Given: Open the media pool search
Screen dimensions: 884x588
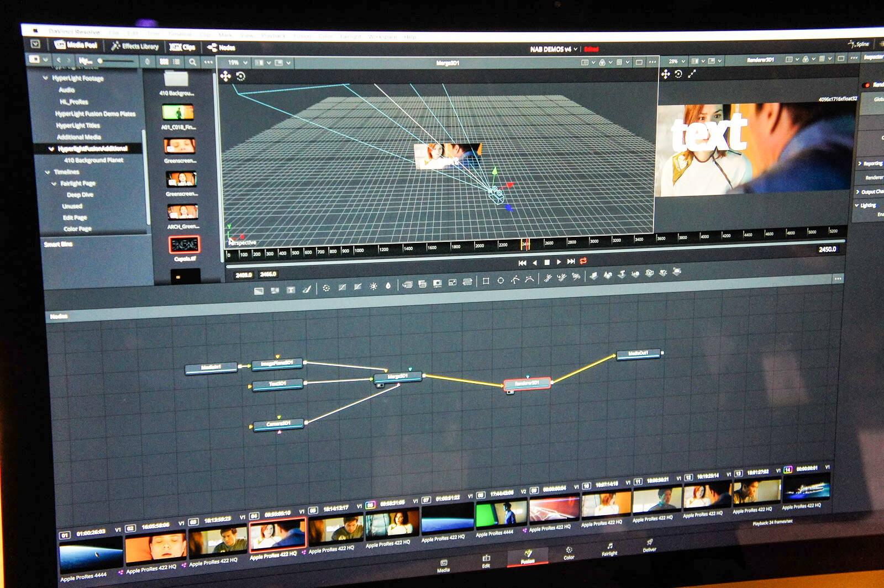Looking at the screenshot, I should tap(192, 62).
